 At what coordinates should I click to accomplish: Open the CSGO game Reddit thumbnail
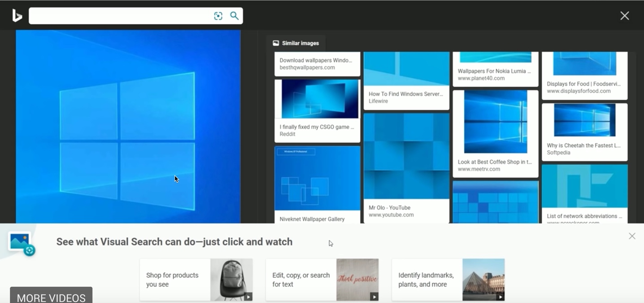coord(318,99)
